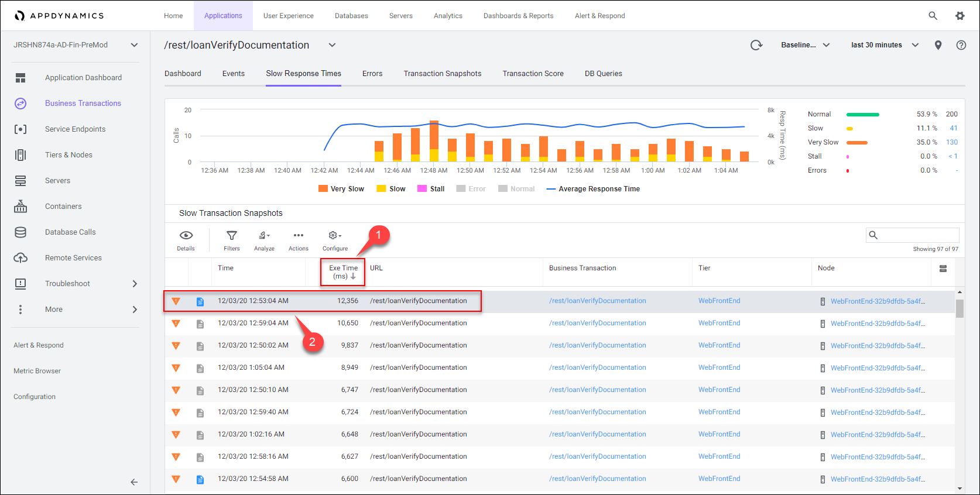The width and height of the screenshot is (980, 495).
Task: Open WebFrontEnd tier link in first row
Action: pos(719,301)
